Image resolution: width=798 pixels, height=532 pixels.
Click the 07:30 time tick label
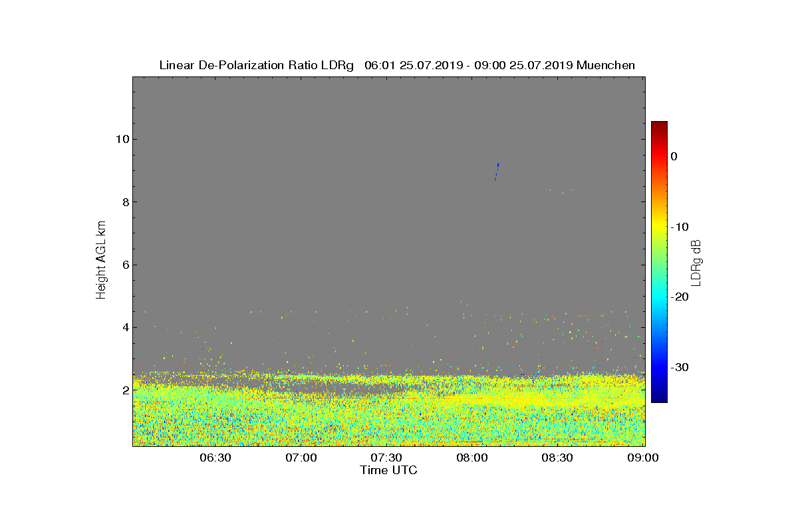click(386, 458)
